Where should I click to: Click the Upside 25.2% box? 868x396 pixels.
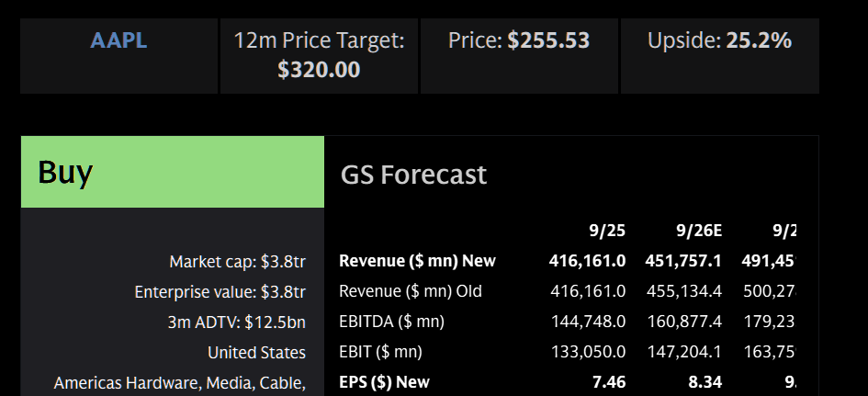click(x=719, y=41)
